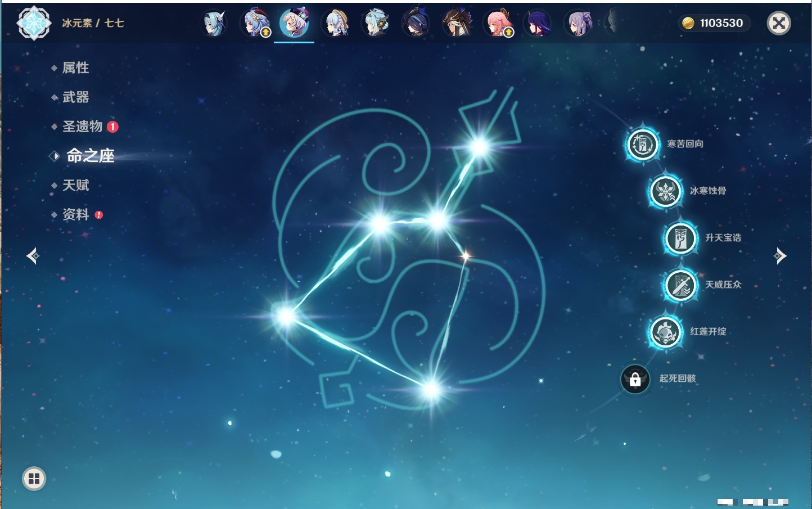Select Ganyu's avatar with horns and blue hair
812x509 pixels.
point(255,24)
